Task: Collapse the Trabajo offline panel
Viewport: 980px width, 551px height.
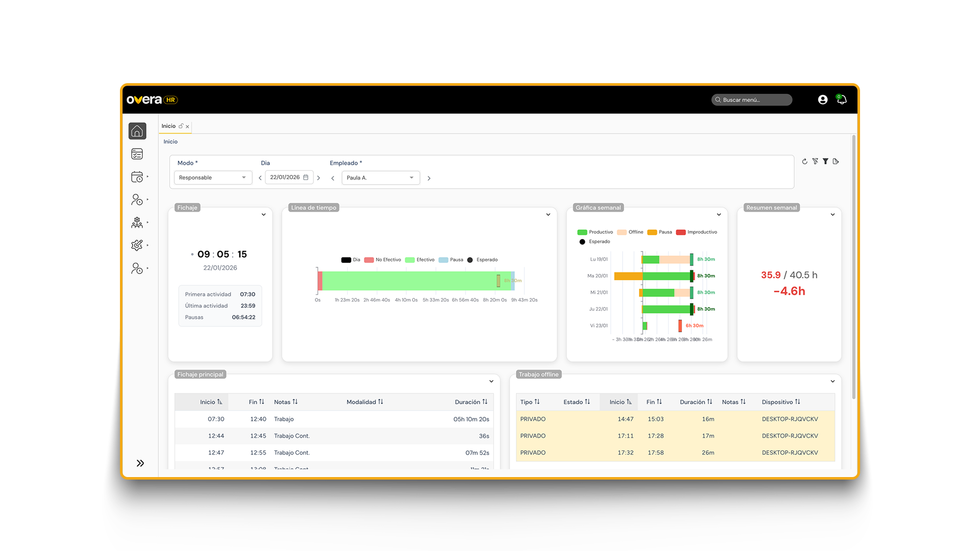Action: coord(832,382)
